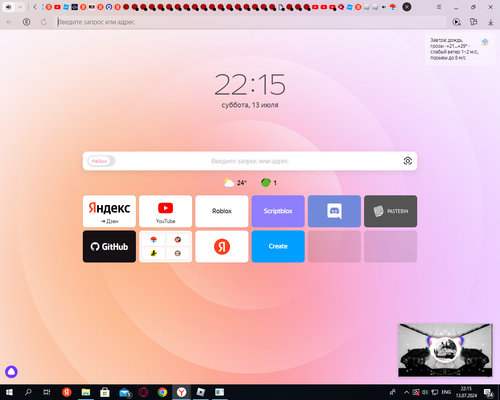Open tomorrow's weather forecast notification
This screenshot has width=500, height=400.
[x=459, y=49]
